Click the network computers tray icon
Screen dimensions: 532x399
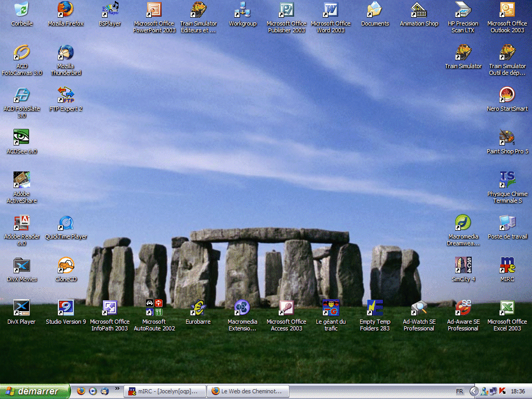(x=493, y=392)
